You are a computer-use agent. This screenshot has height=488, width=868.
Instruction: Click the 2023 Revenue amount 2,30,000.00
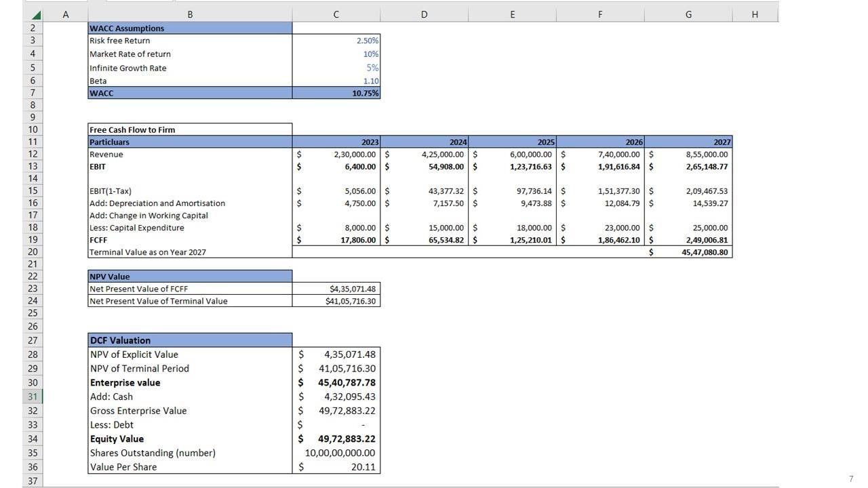click(x=336, y=155)
